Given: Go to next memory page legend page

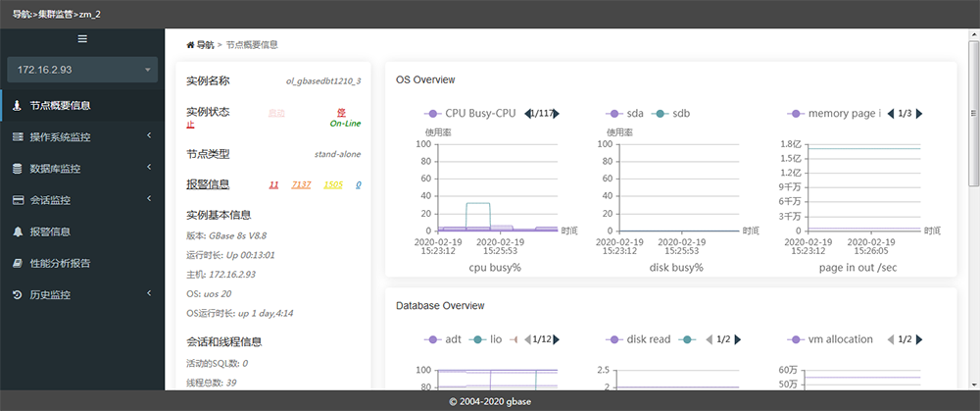Looking at the screenshot, I should tap(919, 114).
